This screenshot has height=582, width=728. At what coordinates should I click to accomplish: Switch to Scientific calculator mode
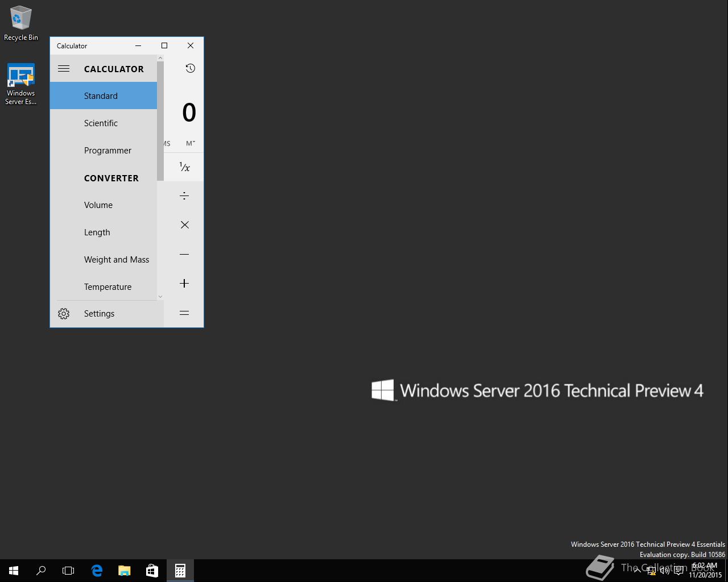104,123
